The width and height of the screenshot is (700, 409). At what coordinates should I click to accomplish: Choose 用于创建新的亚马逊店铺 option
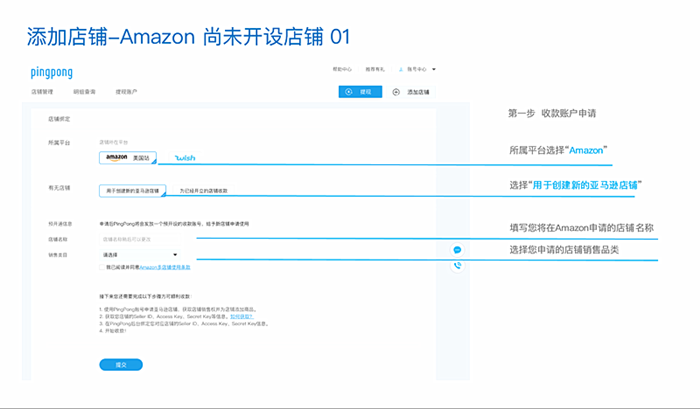(133, 191)
